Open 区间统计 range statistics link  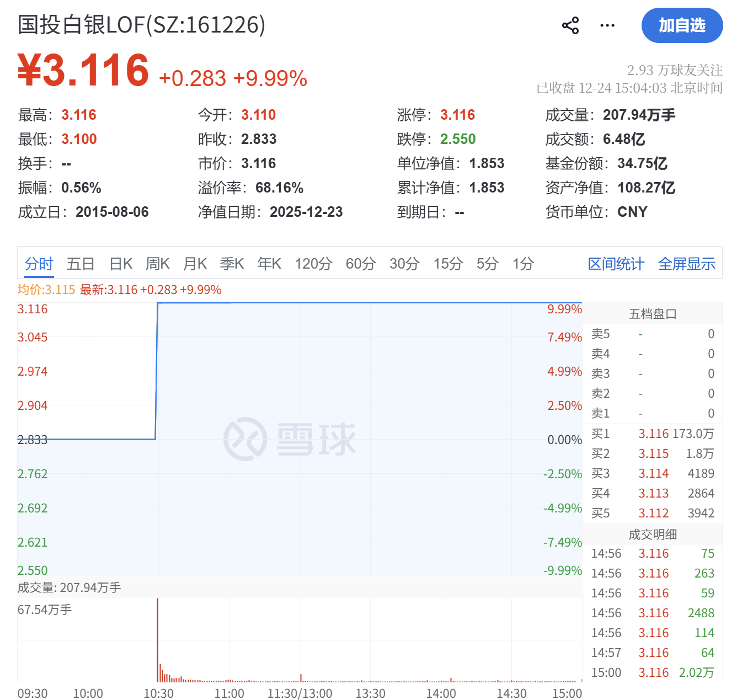pyautogui.click(x=616, y=264)
